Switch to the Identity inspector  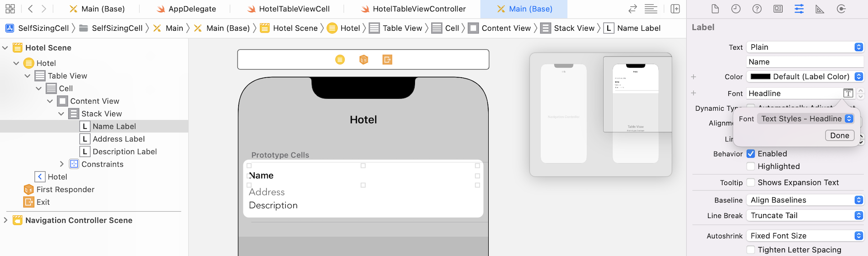tap(778, 9)
